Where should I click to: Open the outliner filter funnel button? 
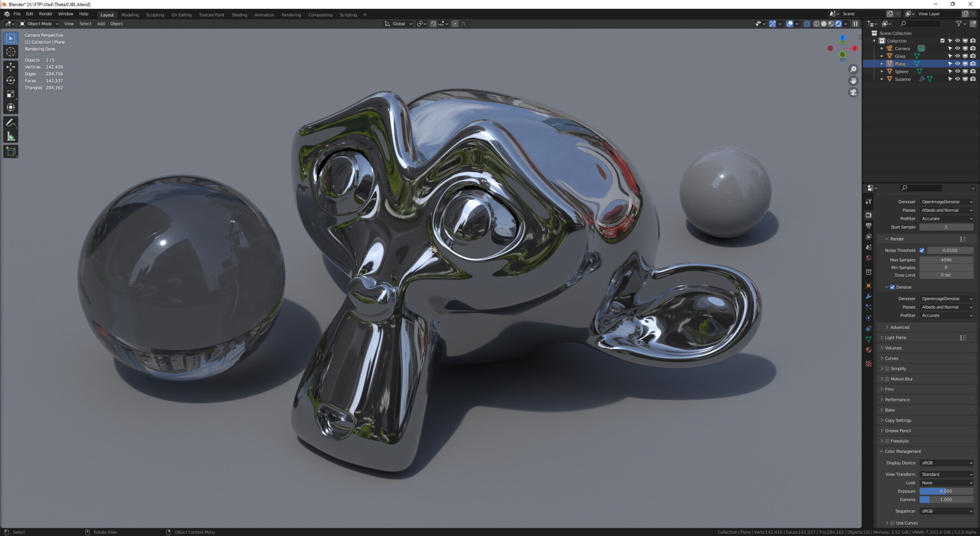click(959, 23)
